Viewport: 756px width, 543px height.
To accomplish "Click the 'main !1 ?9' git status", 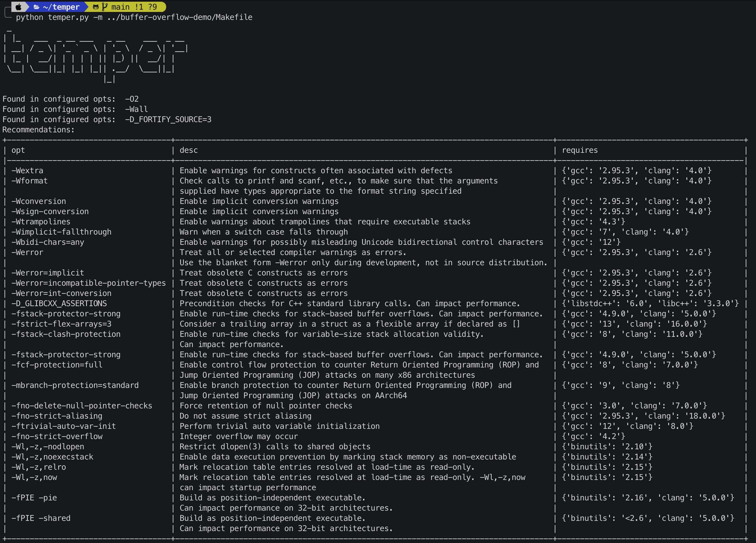I will pyautogui.click(x=134, y=7).
